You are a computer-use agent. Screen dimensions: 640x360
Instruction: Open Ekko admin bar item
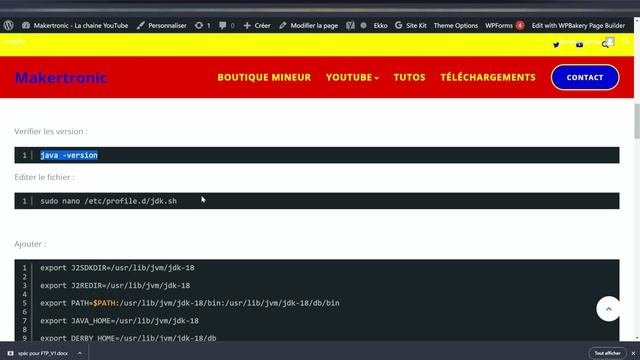pyautogui.click(x=380, y=25)
